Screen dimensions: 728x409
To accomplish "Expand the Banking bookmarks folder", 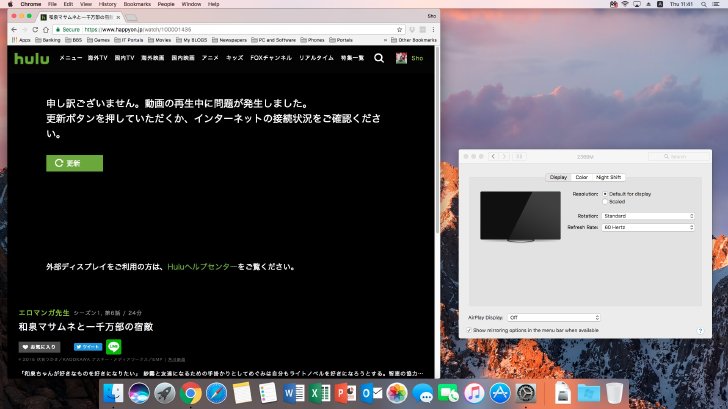I will click(48, 40).
